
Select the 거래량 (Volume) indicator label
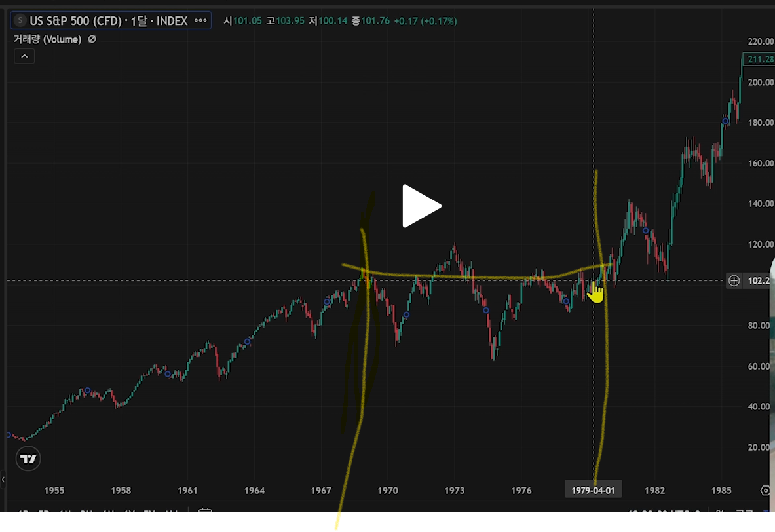[47, 39]
